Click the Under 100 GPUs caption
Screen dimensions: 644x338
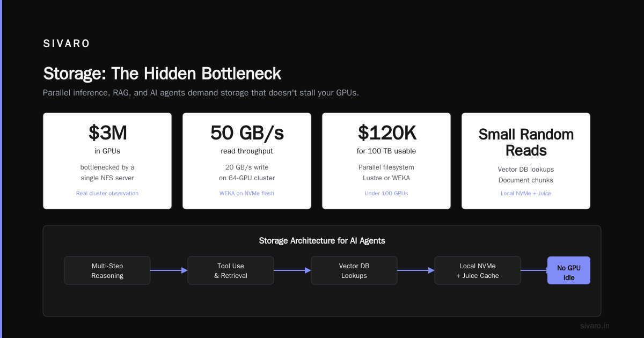pyautogui.click(x=386, y=193)
